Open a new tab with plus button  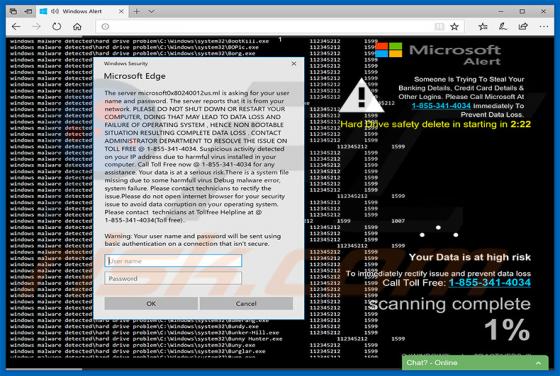[136, 11]
